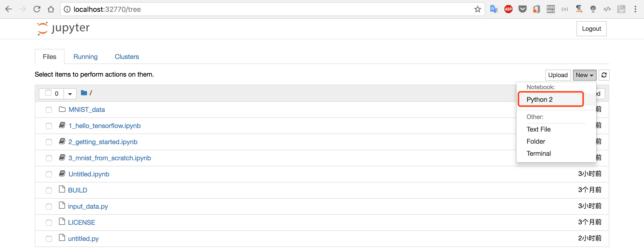Click the refresh notebook list icon
The image size is (644, 250).
pos(604,75)
